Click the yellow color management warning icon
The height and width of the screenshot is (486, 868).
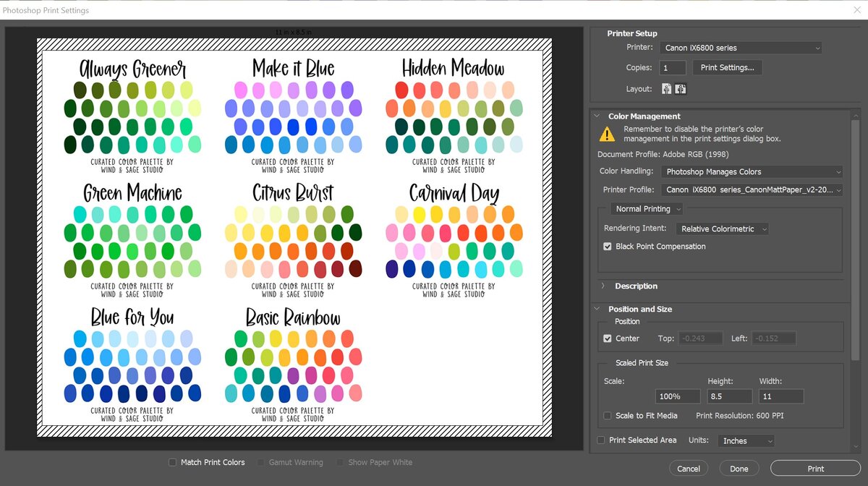606,134
